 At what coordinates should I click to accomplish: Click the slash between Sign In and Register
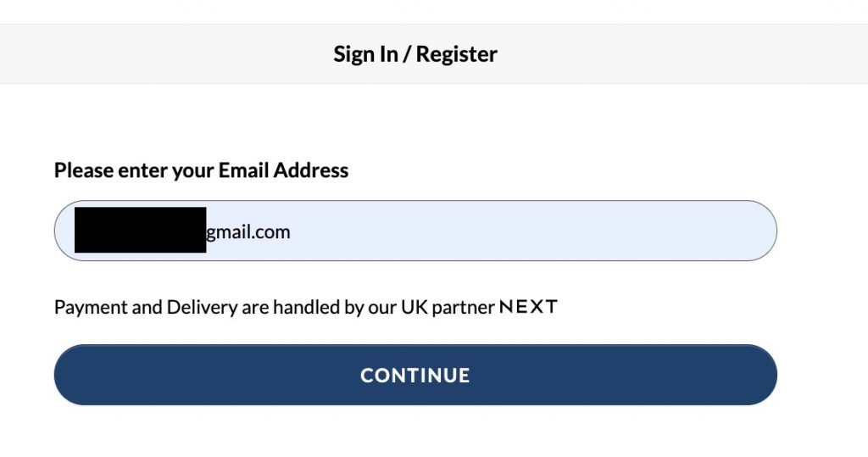tap(407, 54)
